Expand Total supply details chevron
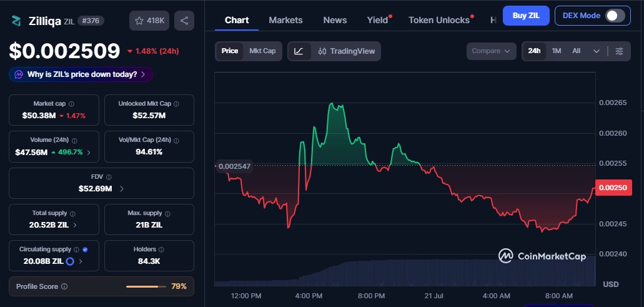The image size is (644, 307). pyautogui.click(x=75, y=225)
